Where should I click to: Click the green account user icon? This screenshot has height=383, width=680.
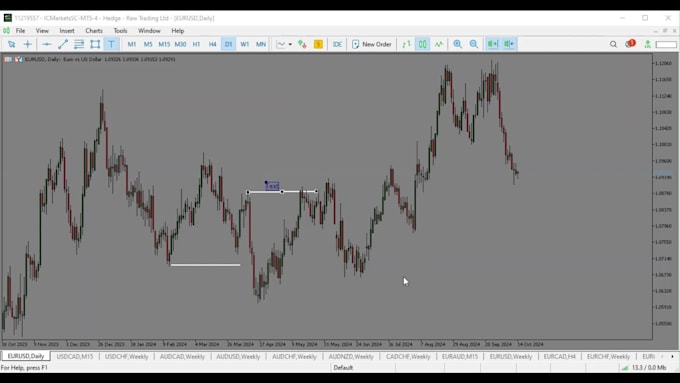(647, 44)
